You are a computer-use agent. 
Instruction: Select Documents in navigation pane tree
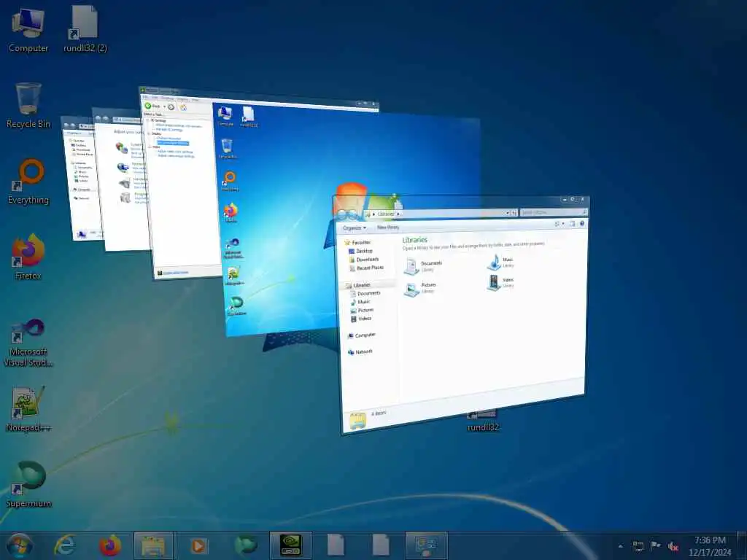pos(365,293)
